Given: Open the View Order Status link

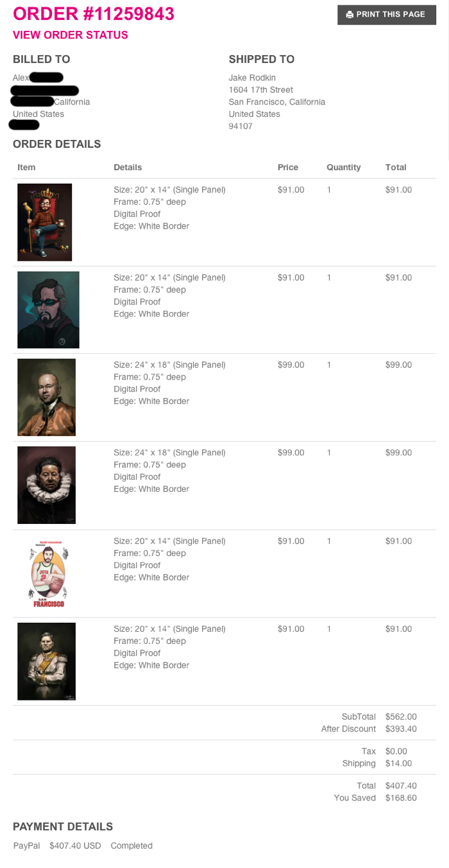Looking at the screenshot, I should [71, 35].
